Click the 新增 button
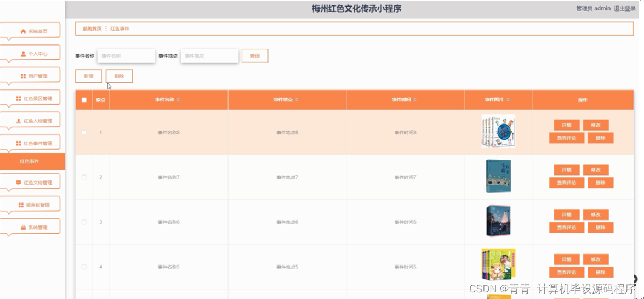Screen dimensions: 644x299 [x=88, y=76]
